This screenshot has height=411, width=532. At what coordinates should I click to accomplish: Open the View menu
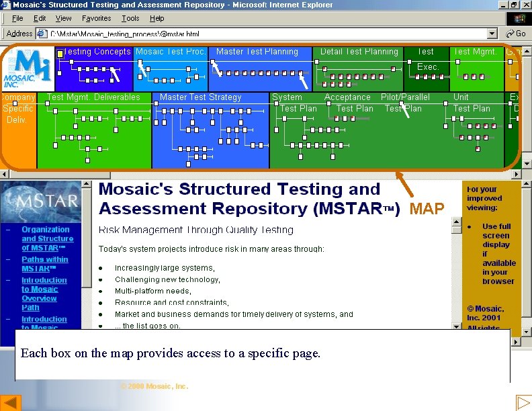tap(63, 18)
